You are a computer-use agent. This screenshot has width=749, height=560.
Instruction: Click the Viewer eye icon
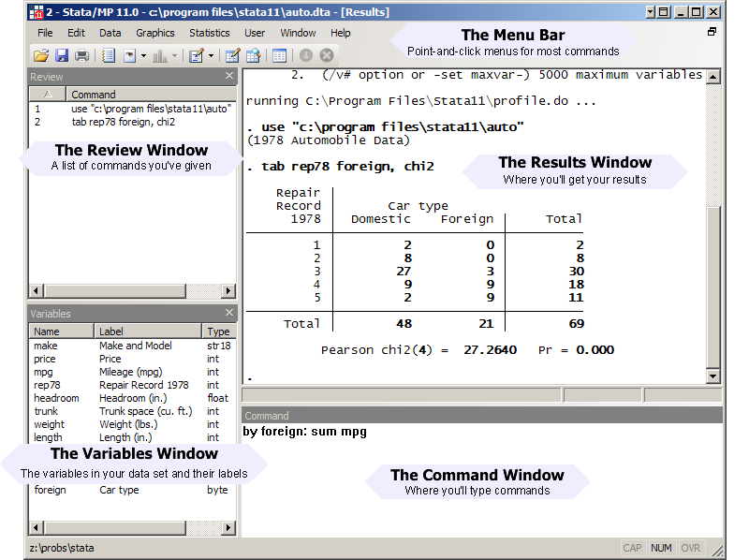pyautogui.click(x=129, y=56)
